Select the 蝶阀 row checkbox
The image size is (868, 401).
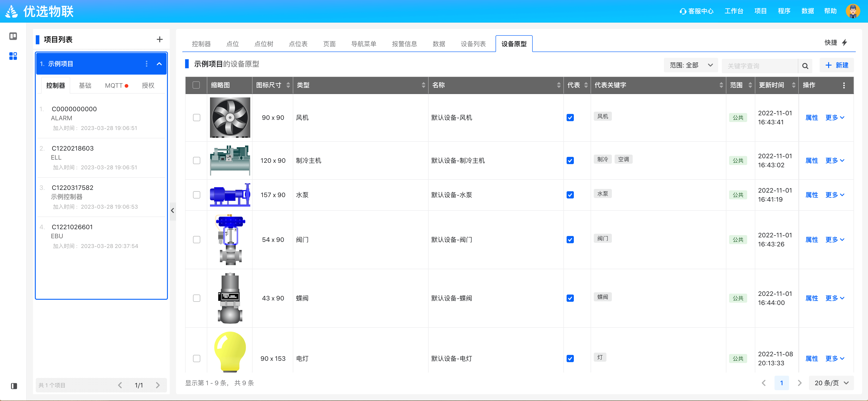click(x=196, y=298)
